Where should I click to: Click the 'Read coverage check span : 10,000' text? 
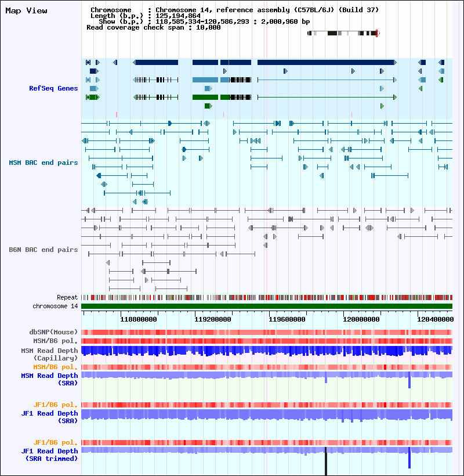[x=154, y=27]
